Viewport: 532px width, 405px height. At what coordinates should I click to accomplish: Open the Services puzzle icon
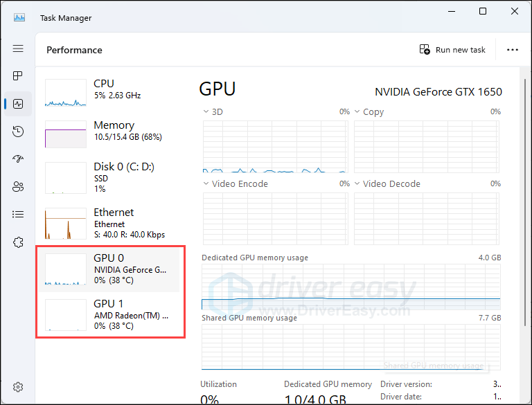(18, 242)
